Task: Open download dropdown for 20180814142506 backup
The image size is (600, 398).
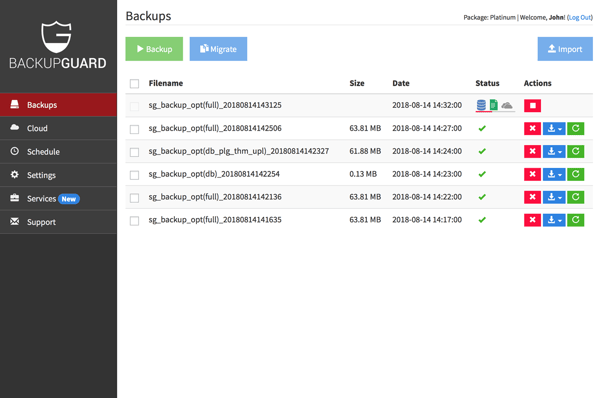Action: [x=554, y=129]
